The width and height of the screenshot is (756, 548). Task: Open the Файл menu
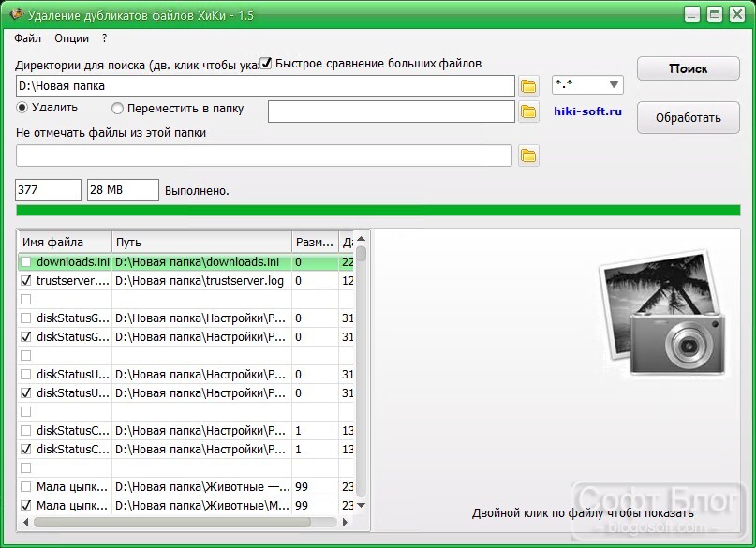[x=27, y=38]
